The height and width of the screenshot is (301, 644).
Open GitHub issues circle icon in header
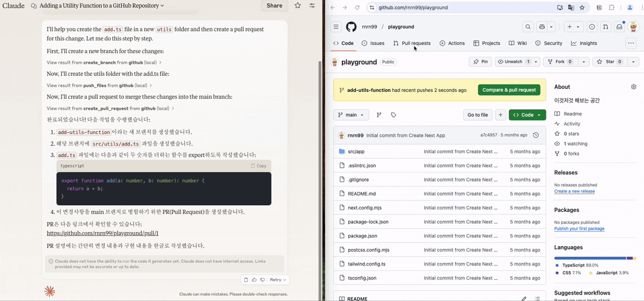pyautogui.click(x=592, y=26)
